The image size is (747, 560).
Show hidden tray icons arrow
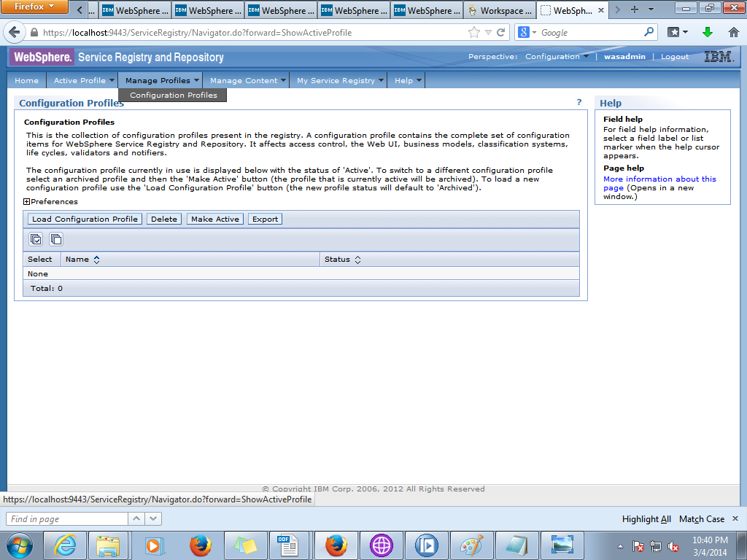pos(620,546)
